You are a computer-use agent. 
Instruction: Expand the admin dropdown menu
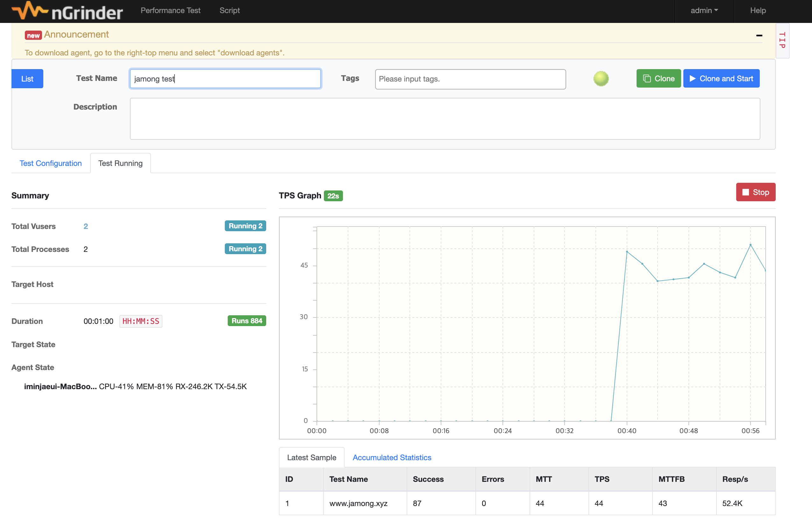tap(704, 11)
